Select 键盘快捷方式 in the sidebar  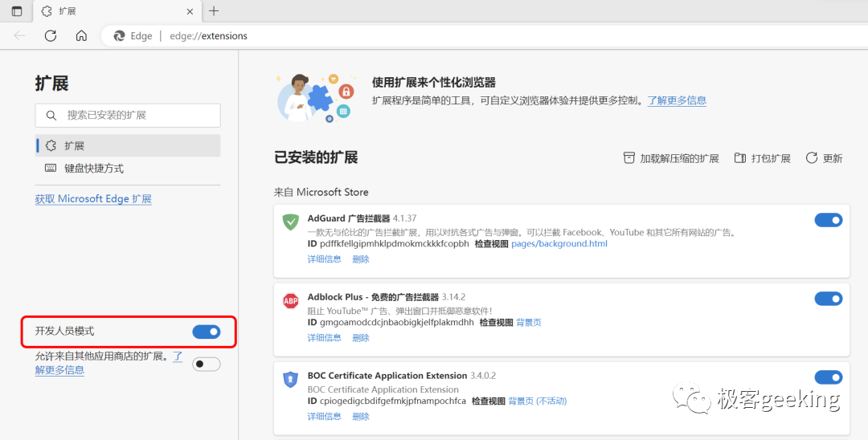point(94,169)
